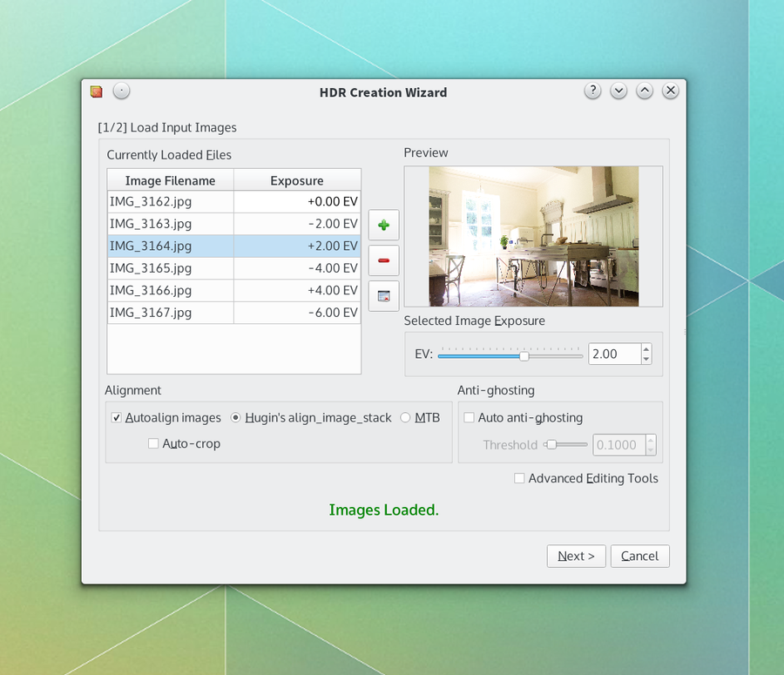Open the help question mark button
The width and height of the screenshot is (784, 675).
pyautogui.click(x=592, y=91)
